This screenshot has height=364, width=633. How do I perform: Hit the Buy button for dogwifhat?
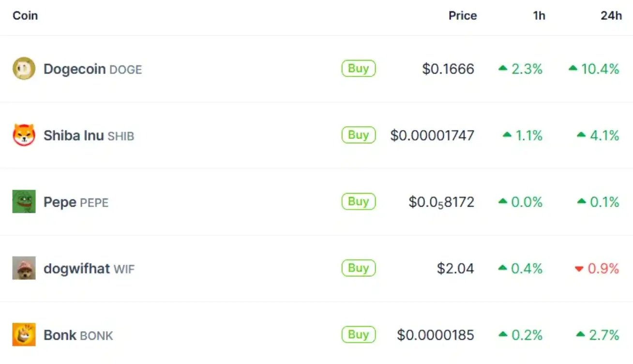click(359, 268)
